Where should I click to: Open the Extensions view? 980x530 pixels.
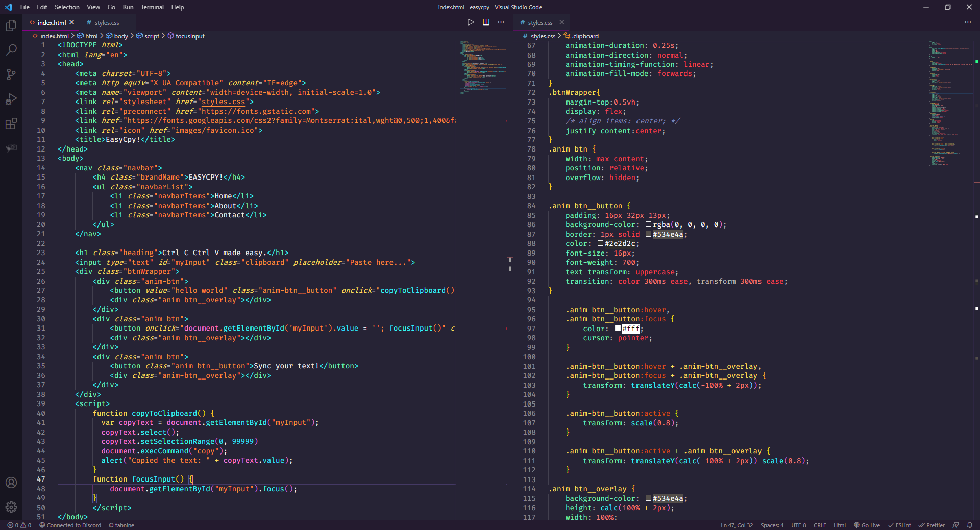pyautogui.click(x=11, y=123)
